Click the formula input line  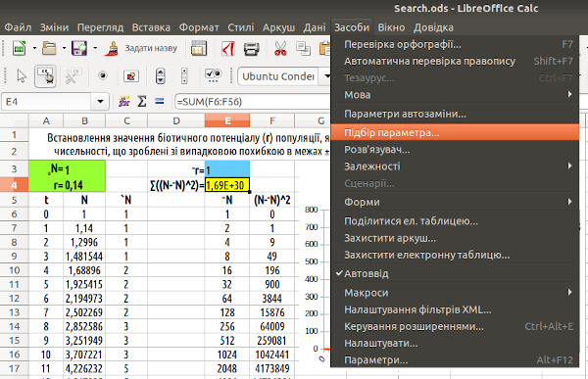point(252,102)
